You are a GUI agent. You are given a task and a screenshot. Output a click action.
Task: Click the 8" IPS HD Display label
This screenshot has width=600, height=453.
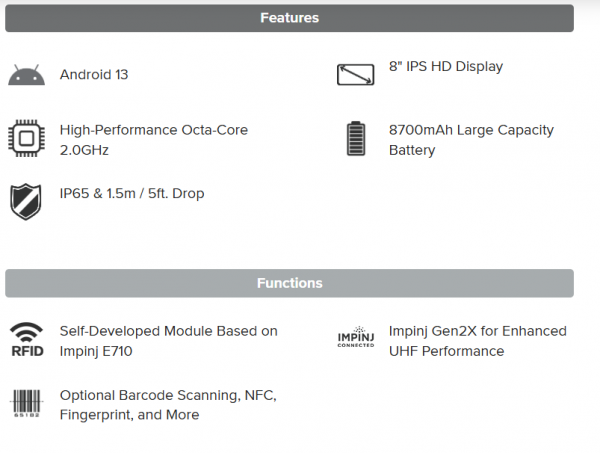[446, 66]
